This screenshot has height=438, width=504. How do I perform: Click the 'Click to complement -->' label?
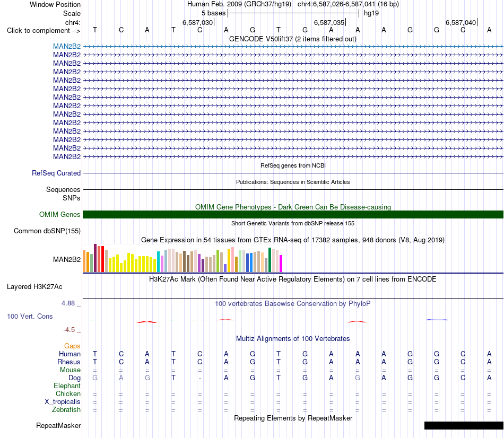[x=44, y=31]
